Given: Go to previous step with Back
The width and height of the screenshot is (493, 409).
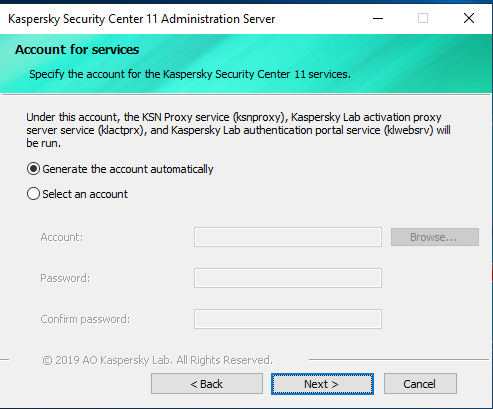Looking at the screenshot, I should tap(207, 384).
